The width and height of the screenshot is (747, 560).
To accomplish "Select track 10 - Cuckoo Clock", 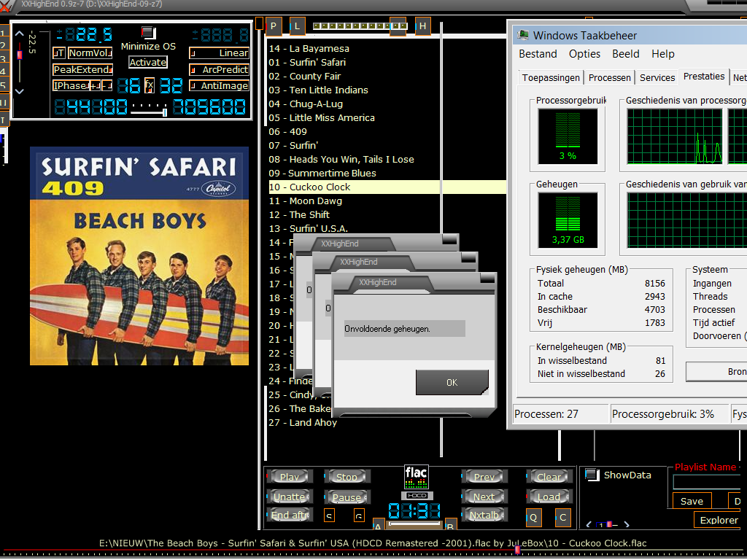I will [x=387, y=187].
